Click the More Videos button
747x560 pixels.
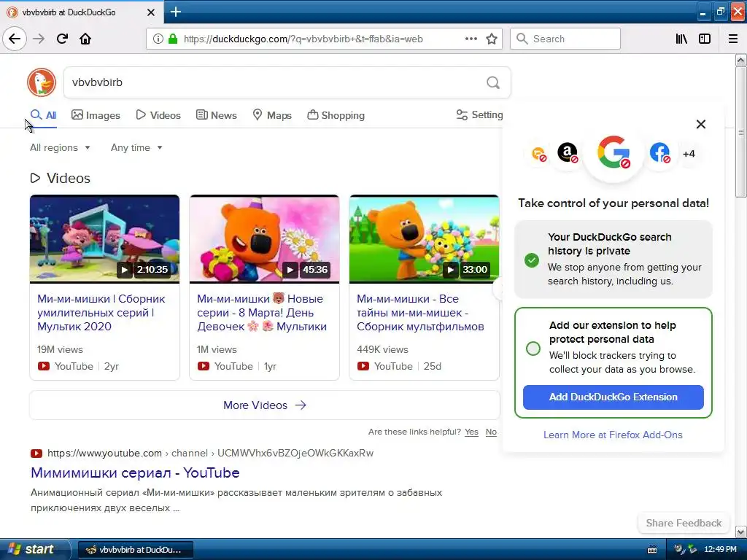click(x=264, y=405)
